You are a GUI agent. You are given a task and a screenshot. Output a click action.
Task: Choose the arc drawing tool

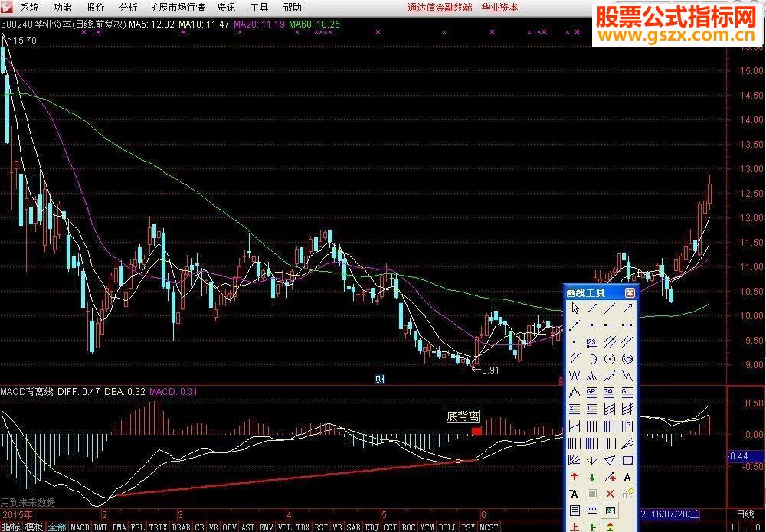coord(592,359)
